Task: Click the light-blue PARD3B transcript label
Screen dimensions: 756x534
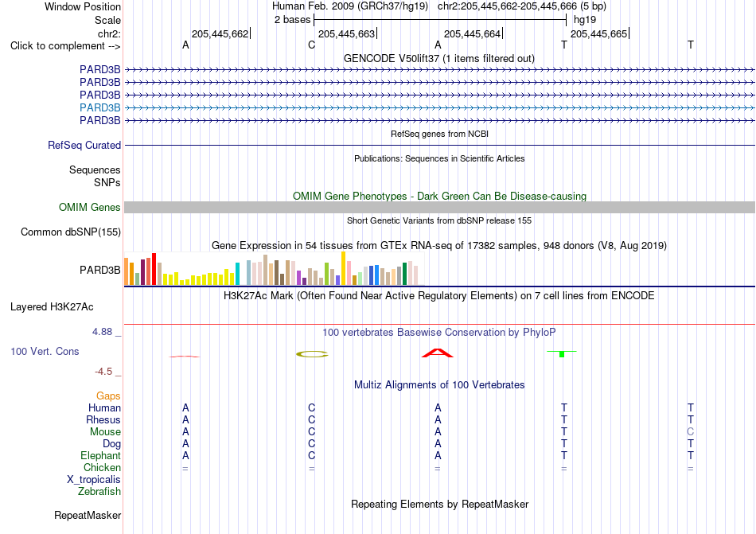Action: pos(99,107)
